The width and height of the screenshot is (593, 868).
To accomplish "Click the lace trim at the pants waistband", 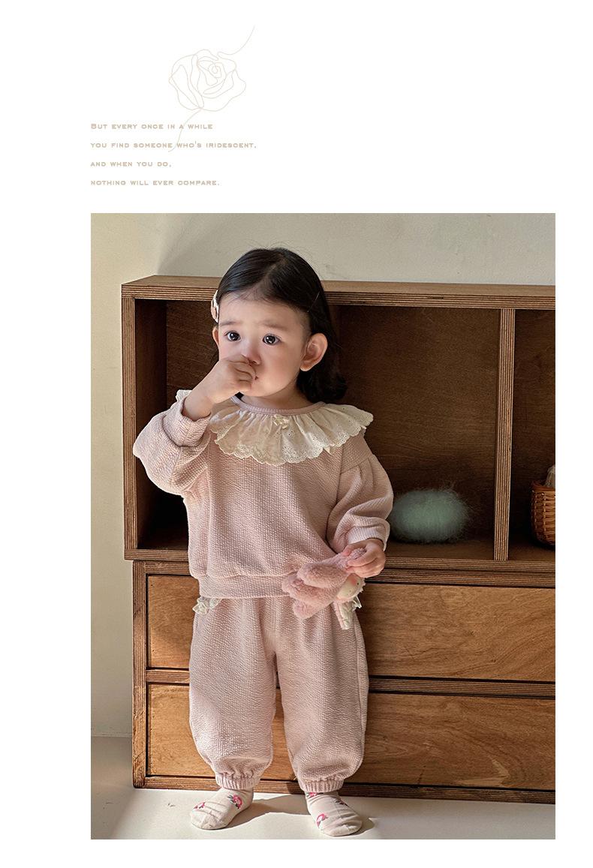I will coord(206,605).
